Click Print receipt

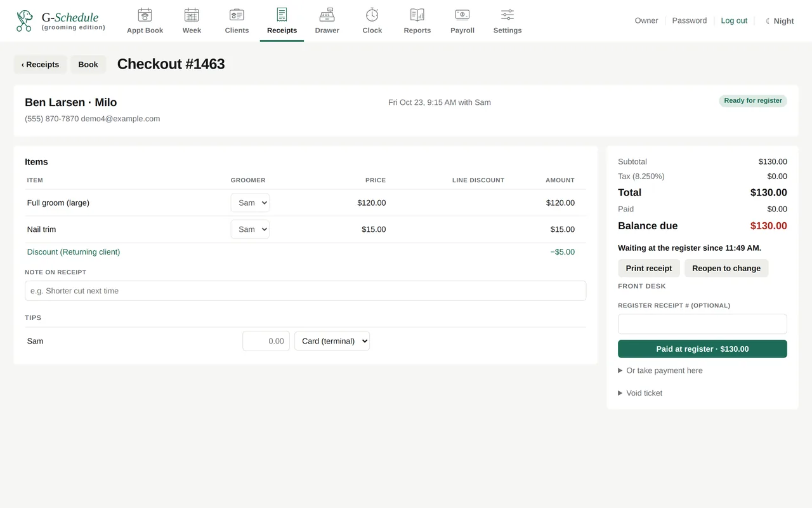coord(649,268)
